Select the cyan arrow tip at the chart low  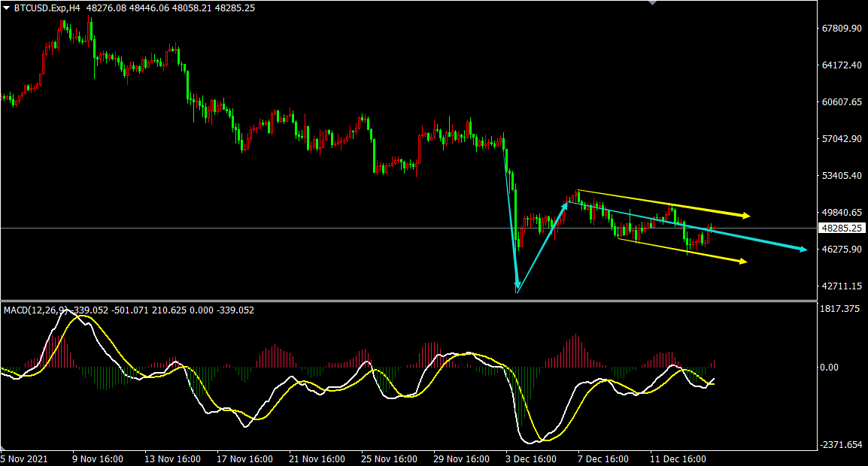[517, 289]
